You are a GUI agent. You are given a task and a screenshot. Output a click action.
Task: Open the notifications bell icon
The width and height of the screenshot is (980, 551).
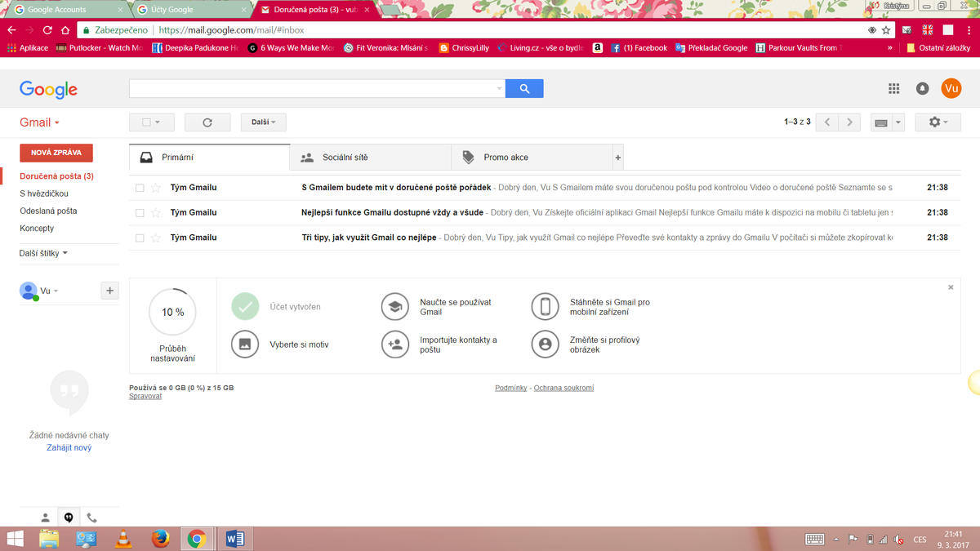[922, 89]
